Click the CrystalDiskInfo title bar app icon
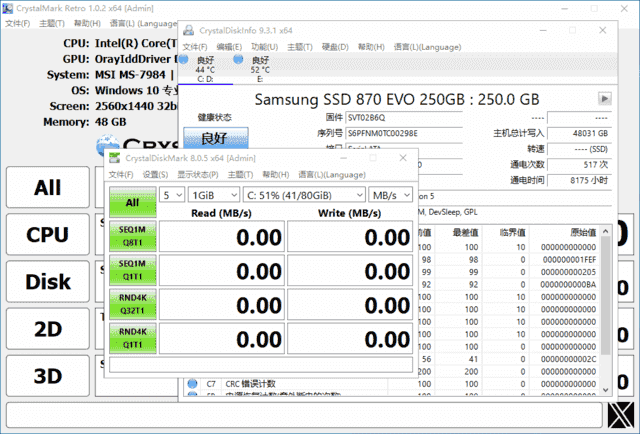Image resolution: width=640 pixels, height=434 pixels. [187, 30]
